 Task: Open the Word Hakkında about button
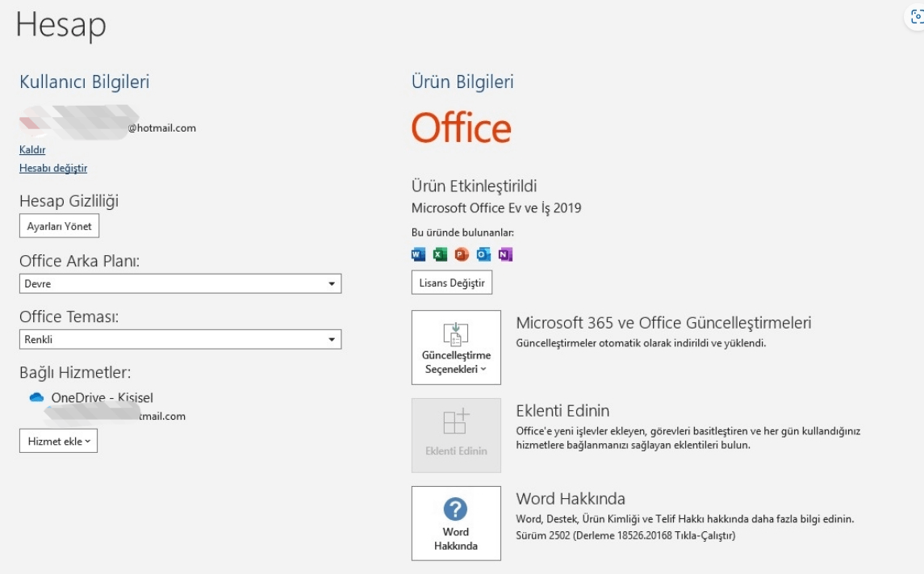[x=456, y=523]
